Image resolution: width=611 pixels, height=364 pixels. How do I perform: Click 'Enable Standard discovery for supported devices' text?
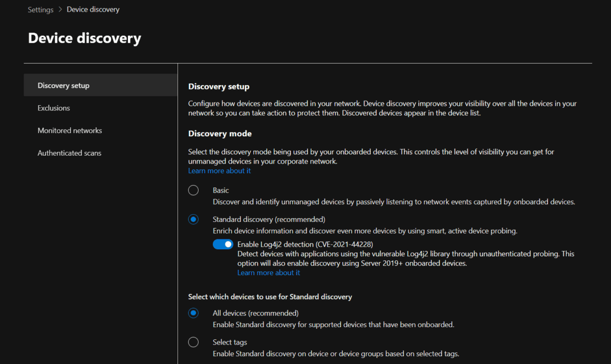click(x=333, y=325)
